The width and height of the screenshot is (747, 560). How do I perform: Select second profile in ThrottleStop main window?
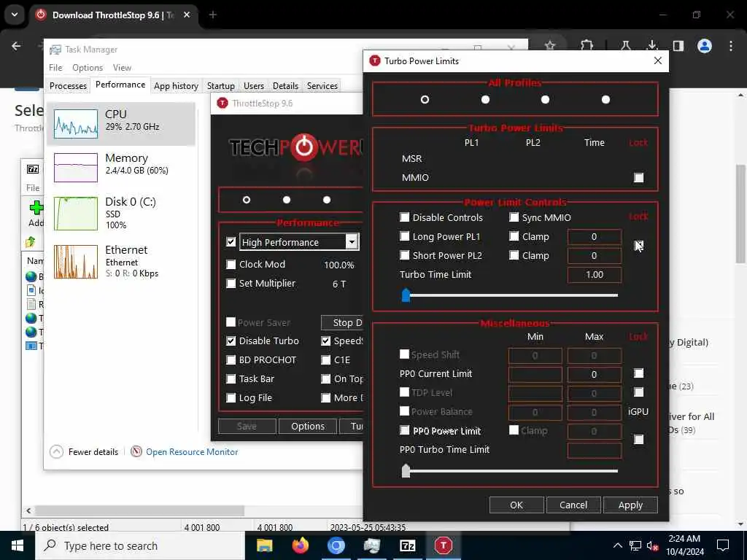pos(286,200)
